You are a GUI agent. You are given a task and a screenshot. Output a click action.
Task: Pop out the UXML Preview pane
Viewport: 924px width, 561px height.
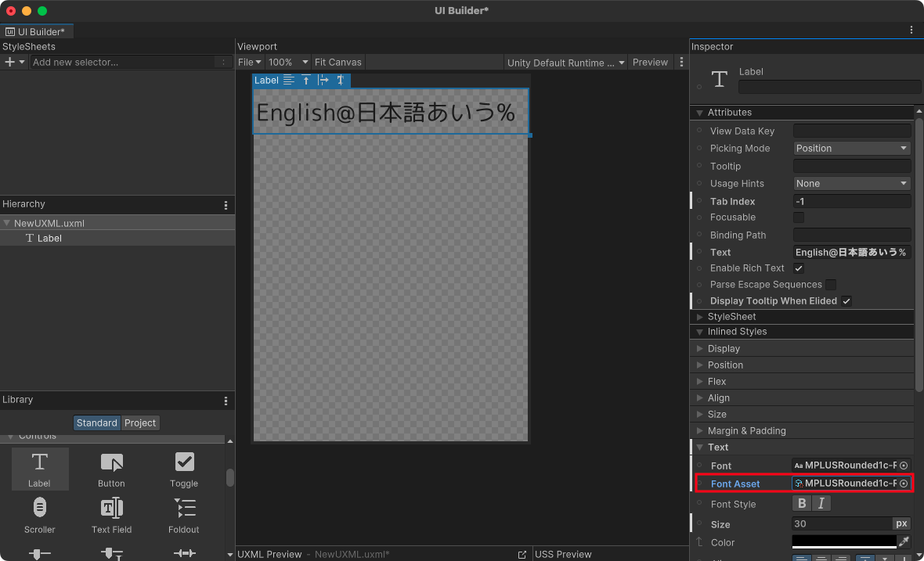pyautogui.click(x=522, y=555)
